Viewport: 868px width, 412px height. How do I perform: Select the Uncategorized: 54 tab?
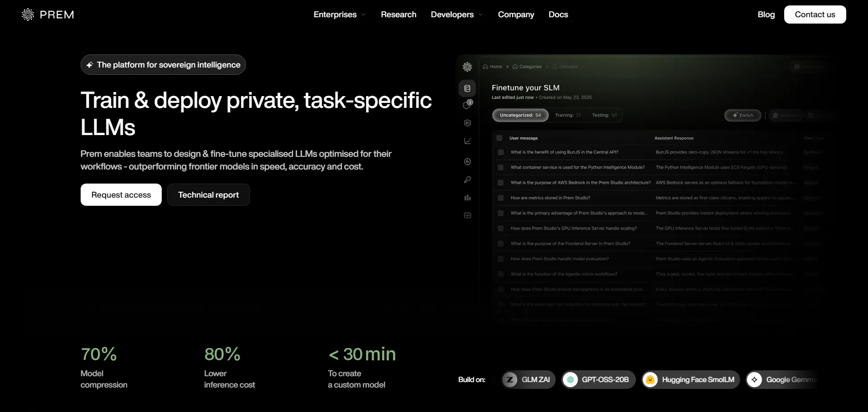[x=520, y=115]
